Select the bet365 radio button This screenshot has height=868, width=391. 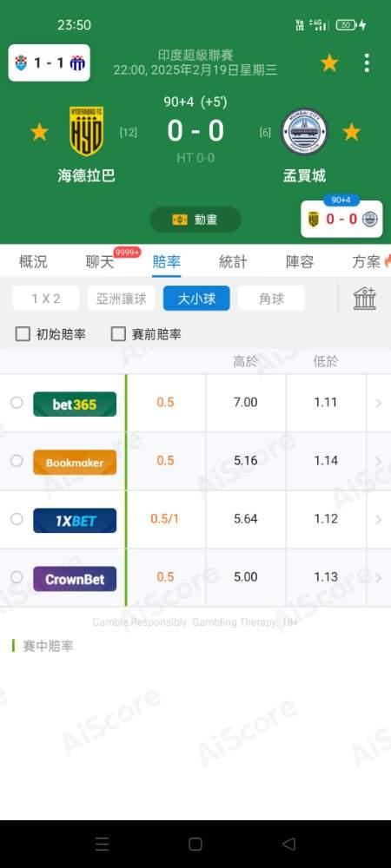[17, 403]
